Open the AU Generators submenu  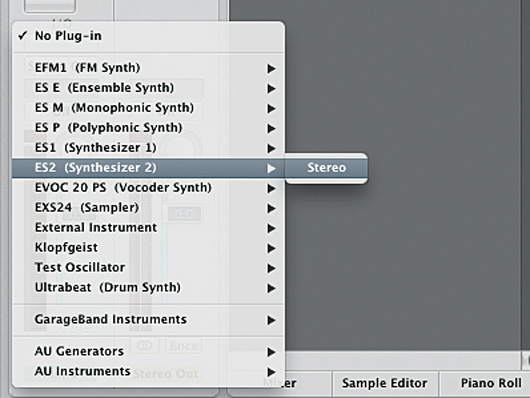(x=148, y=351)
